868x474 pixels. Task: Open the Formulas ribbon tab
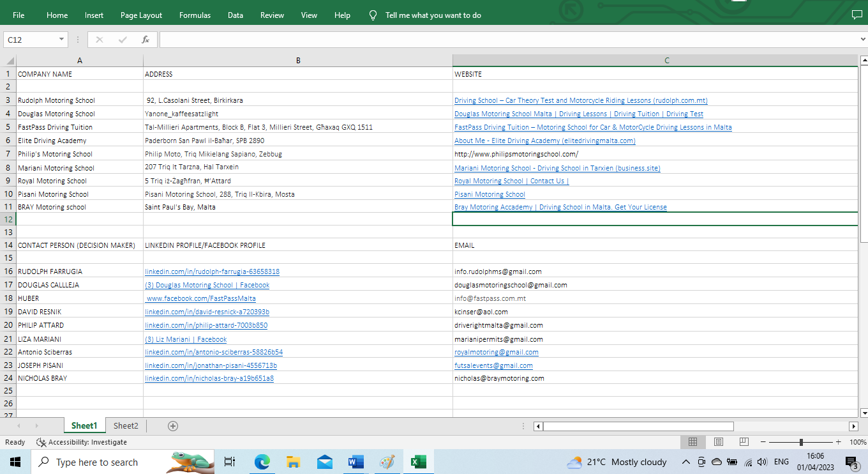click(195, 15)
